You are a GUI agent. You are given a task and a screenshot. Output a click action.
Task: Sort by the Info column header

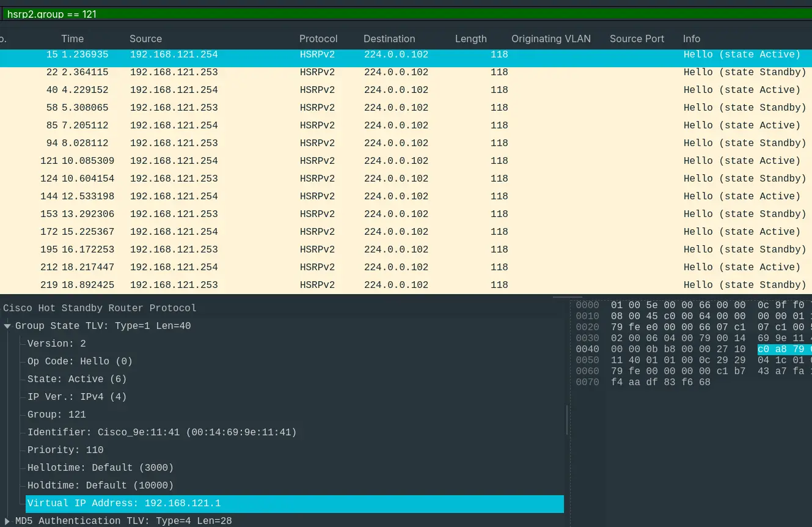point(691,39)
